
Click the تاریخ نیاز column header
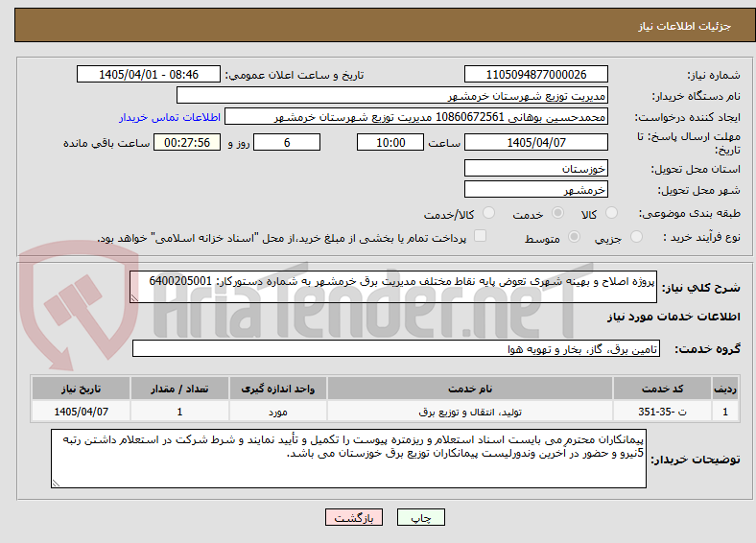click(x=81, y=389)
